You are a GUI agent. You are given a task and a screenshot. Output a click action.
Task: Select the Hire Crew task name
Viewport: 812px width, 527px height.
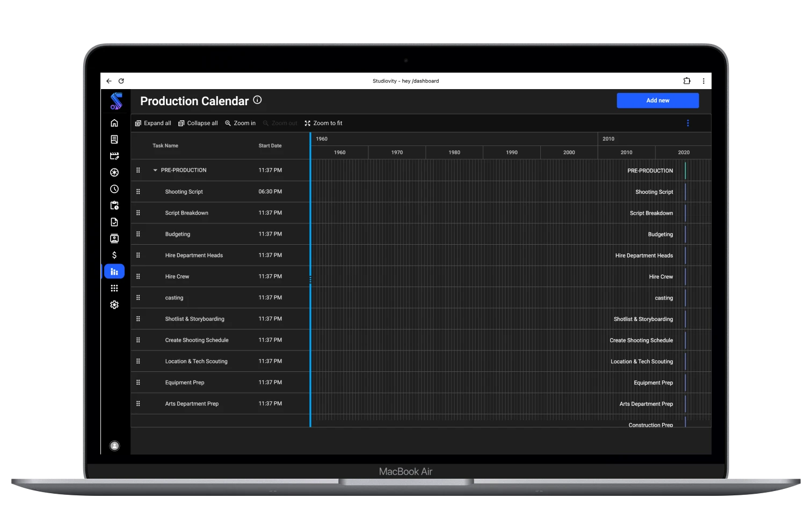[177, 276]
